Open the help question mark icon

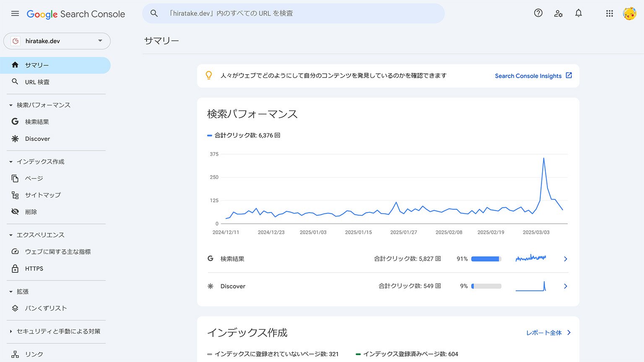[538, 13]
